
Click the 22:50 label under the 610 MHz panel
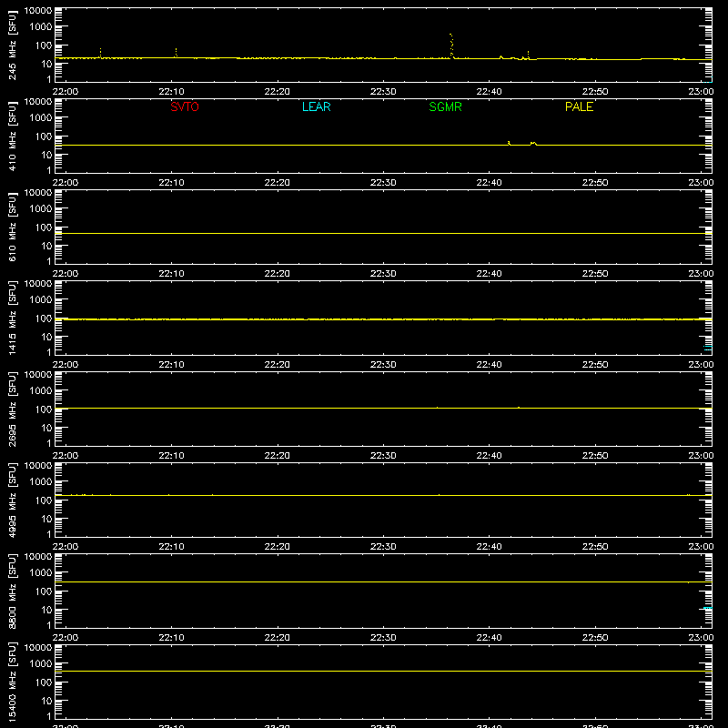[x=595, y=274]
